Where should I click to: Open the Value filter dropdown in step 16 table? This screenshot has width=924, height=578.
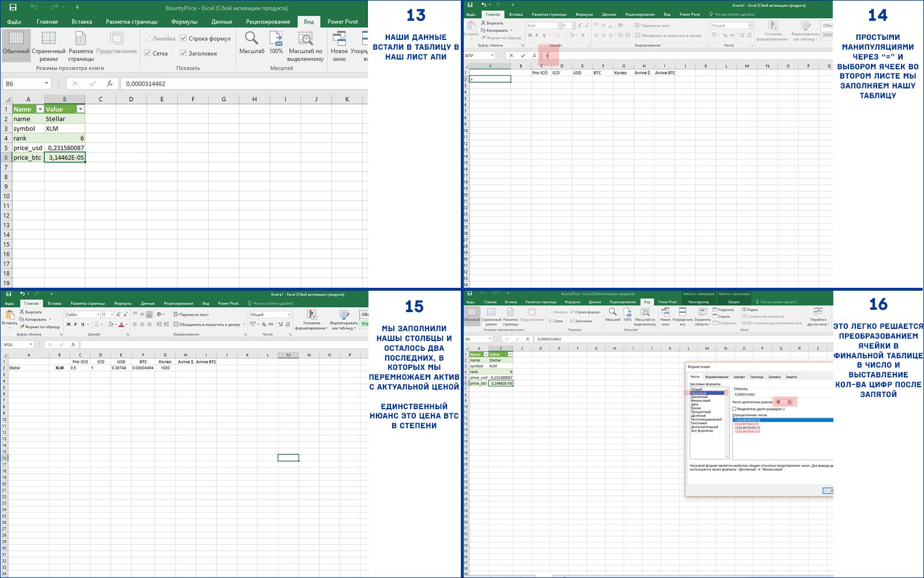point(510,354)
